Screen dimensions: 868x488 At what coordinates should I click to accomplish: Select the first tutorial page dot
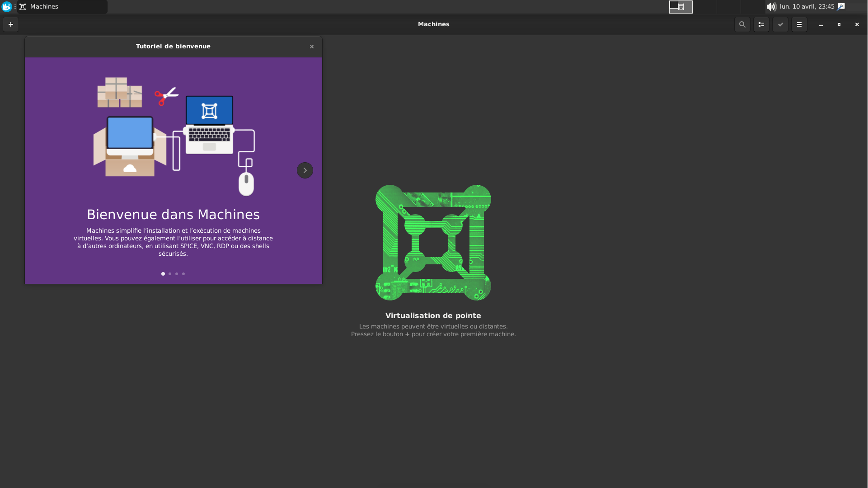(163, 274)
